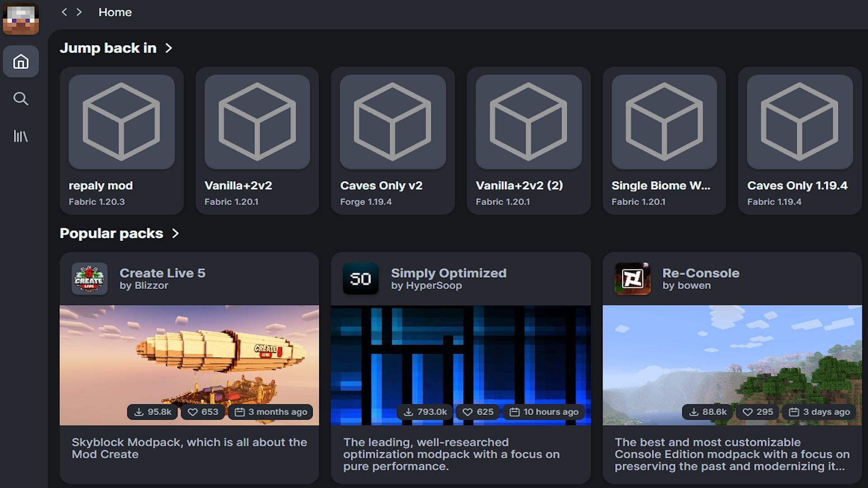Viewport: 868px width, 488px height.
Task: Click the Re-Console pack icon
Action: tap(632, 278)
